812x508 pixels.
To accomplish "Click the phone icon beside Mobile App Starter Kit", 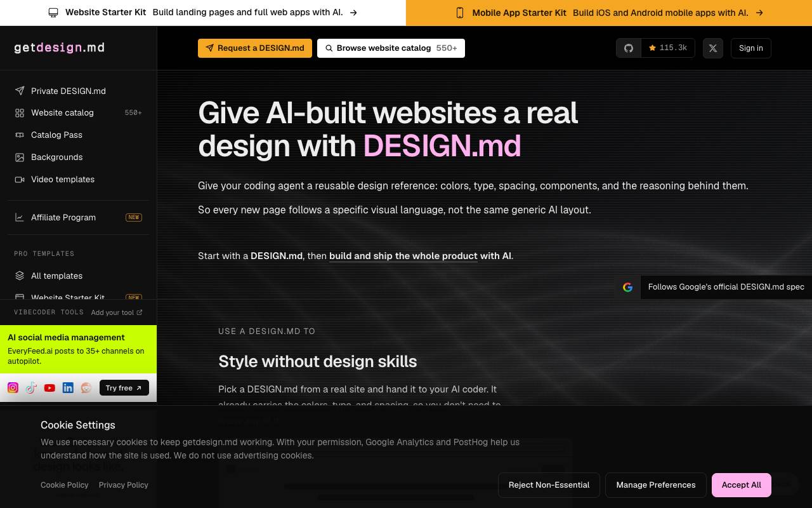I will point(460,13).
